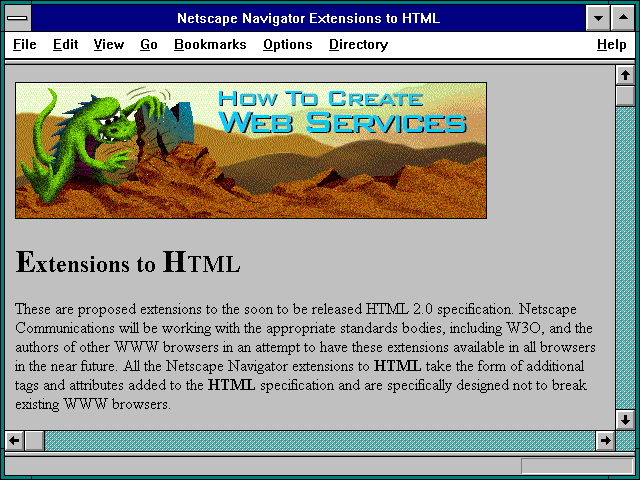The width and height of the screenshot is (640, 480).
Task: Open the Help menu
Action: [x=611, y=44]
